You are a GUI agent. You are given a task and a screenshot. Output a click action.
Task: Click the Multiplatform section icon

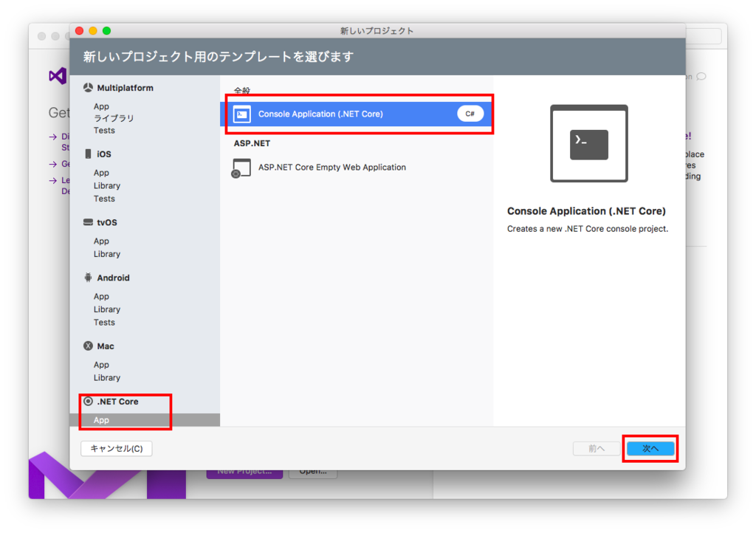[87, 87]
